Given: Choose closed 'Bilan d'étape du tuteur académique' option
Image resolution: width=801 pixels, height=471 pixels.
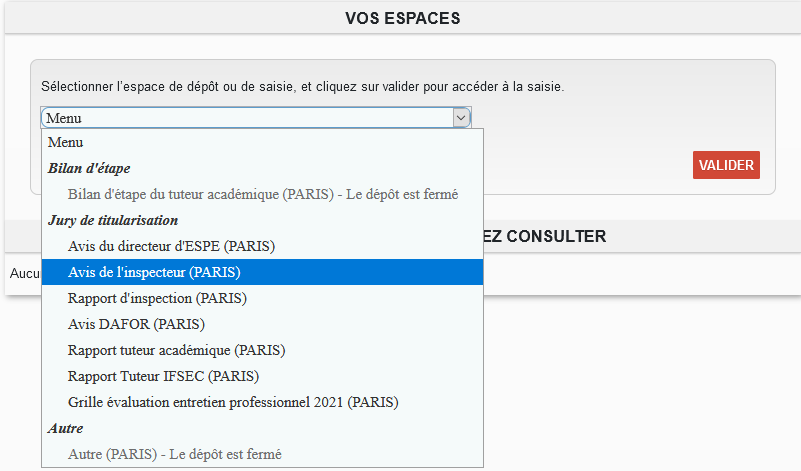Looking at the screenshot, I should point(262,194).
